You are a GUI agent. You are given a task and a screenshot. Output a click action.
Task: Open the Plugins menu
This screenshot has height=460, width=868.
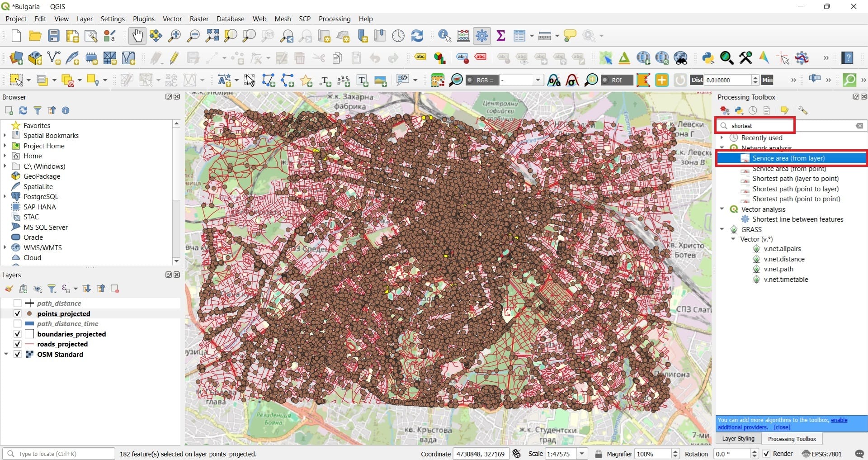pos(143,19)
